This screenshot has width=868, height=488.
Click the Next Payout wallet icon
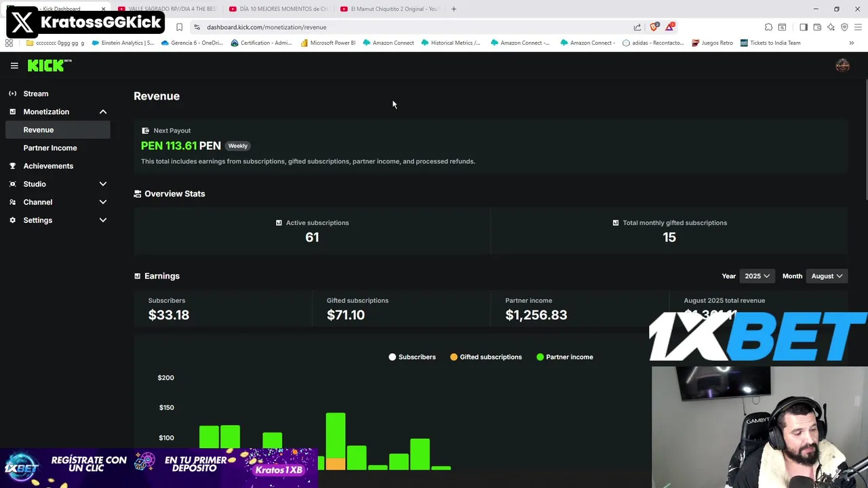point(145,130)
